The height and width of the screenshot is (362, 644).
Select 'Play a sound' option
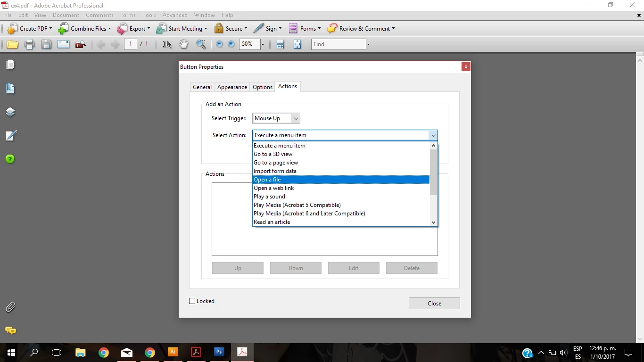tap(341, 197)
